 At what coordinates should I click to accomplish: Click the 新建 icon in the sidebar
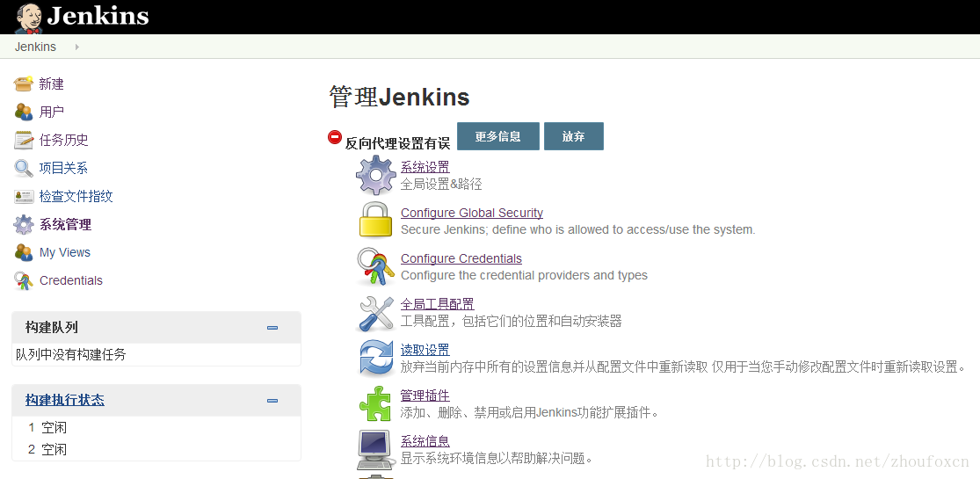(24, 83)
